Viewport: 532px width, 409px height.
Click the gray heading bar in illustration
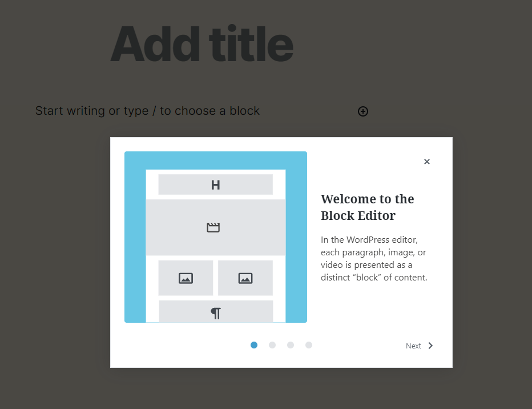tap(215, 185)
